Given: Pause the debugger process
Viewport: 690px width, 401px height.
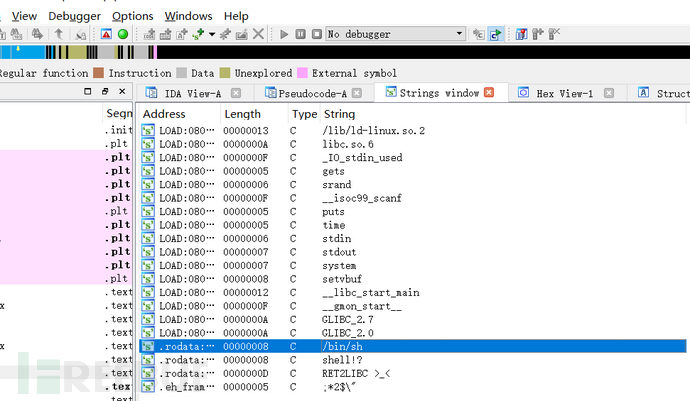Looking at the screenshot, I should tap(300, 34).
